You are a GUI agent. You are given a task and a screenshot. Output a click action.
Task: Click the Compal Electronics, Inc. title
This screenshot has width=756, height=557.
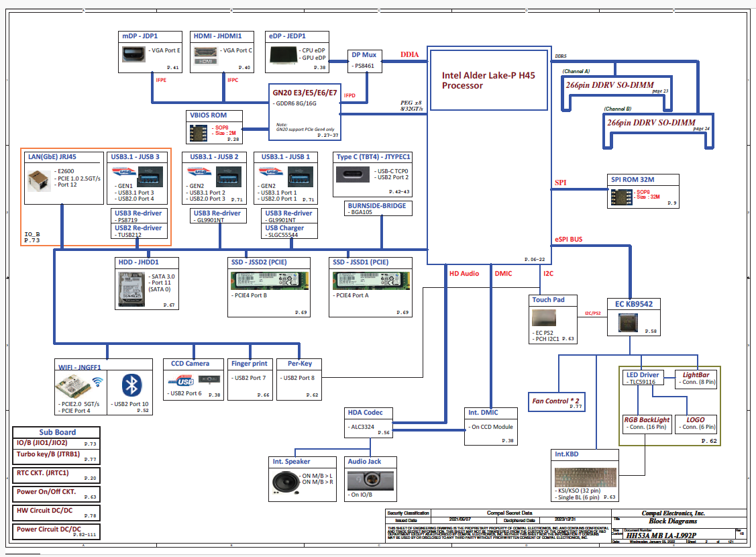pos(673,513)
